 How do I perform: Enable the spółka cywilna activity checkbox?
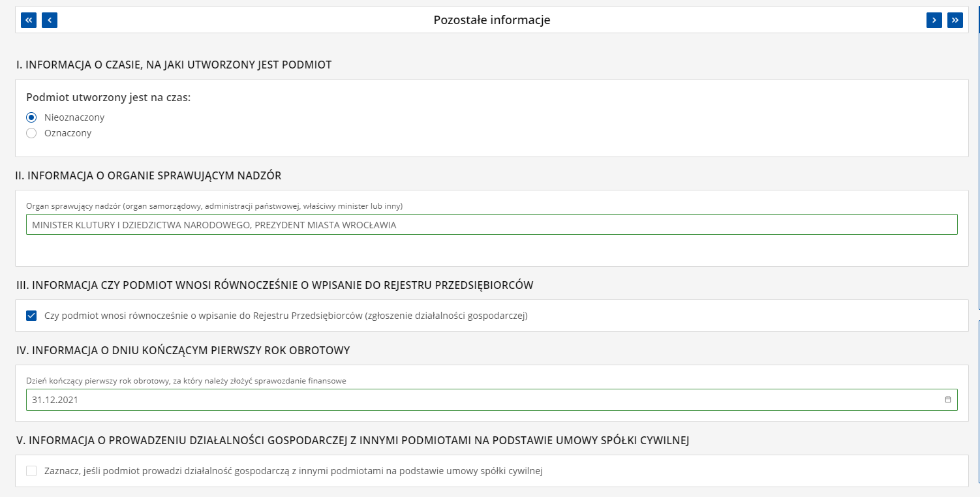31,471
